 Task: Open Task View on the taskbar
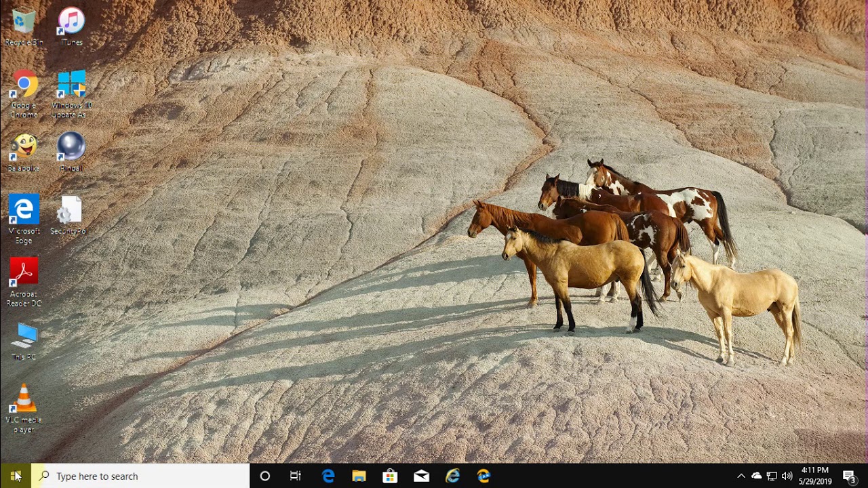coord(296,476)
